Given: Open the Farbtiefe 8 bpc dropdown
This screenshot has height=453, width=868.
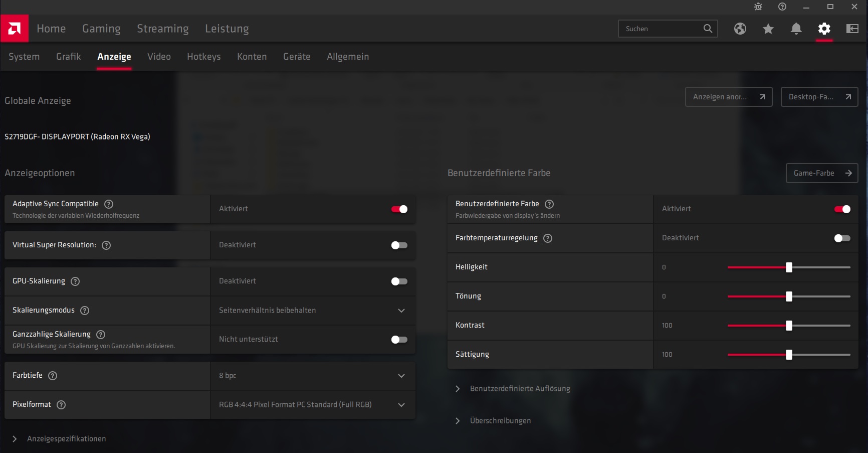Looking at the screenshot, I should point(313,376).
